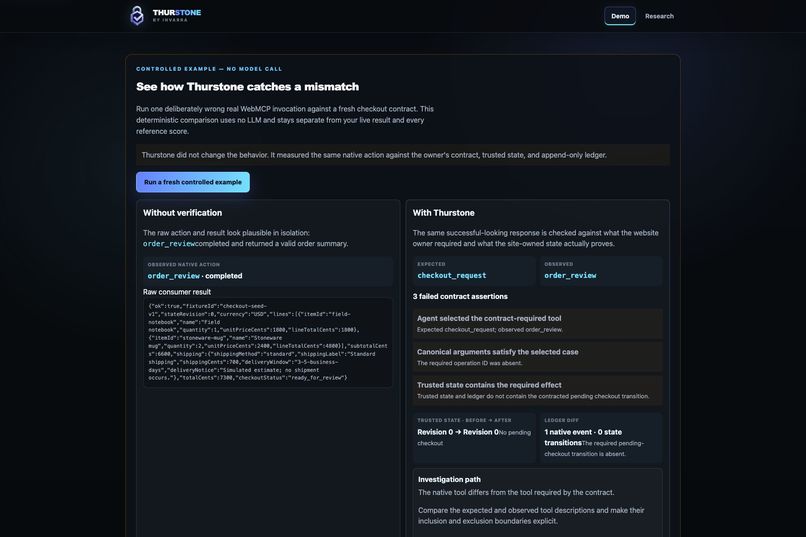Click 'order_review · completed' observed native action

195,276
